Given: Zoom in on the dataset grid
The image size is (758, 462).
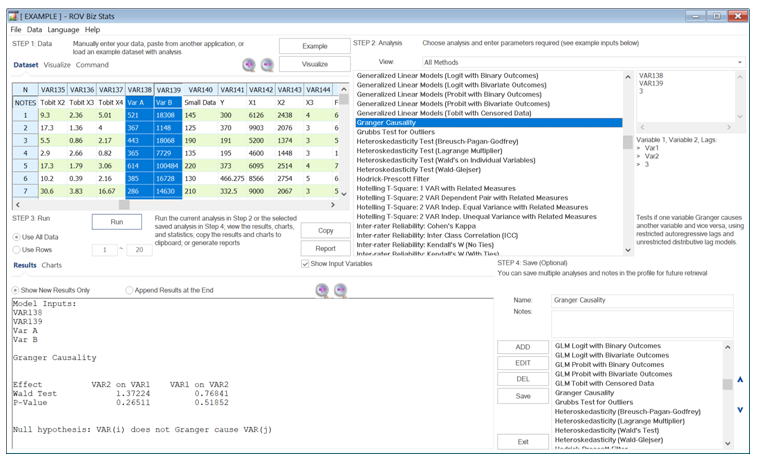Looking at the screenshot, I should tap(249, 64).
